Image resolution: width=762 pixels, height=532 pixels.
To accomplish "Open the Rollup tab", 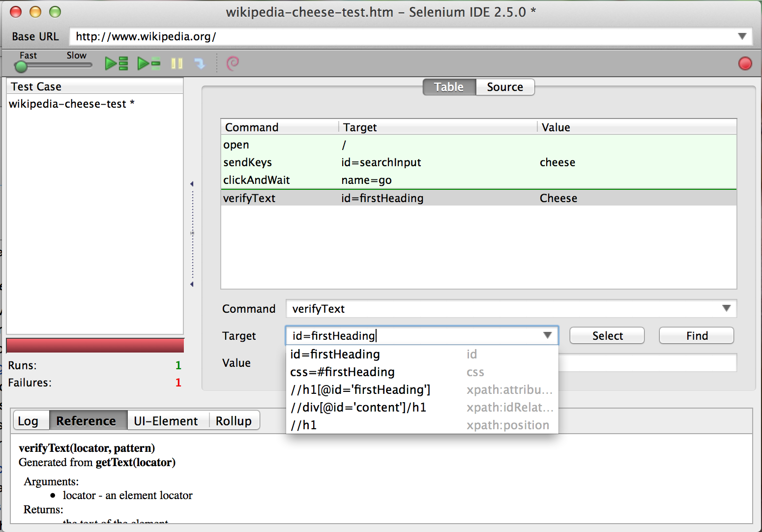I will [x=234, y=421].
